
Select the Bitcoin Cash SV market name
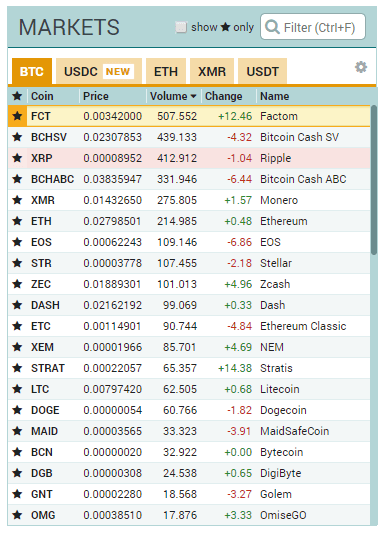(299, 137)
